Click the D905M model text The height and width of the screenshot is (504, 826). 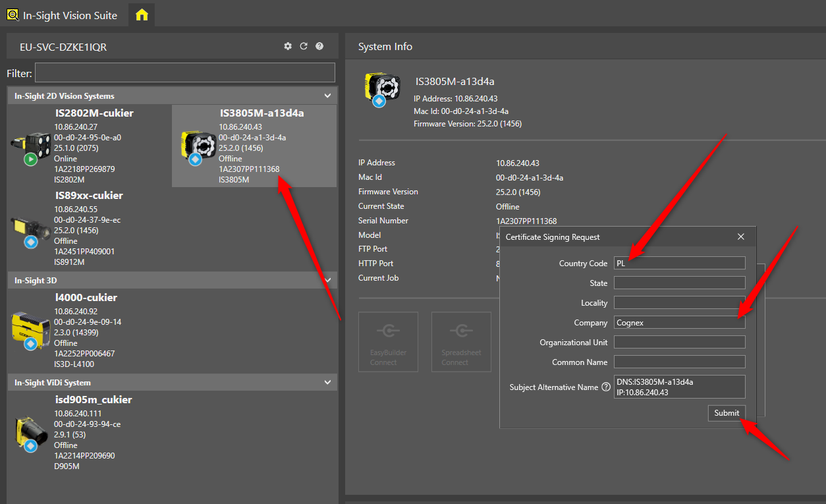point(67,466)
